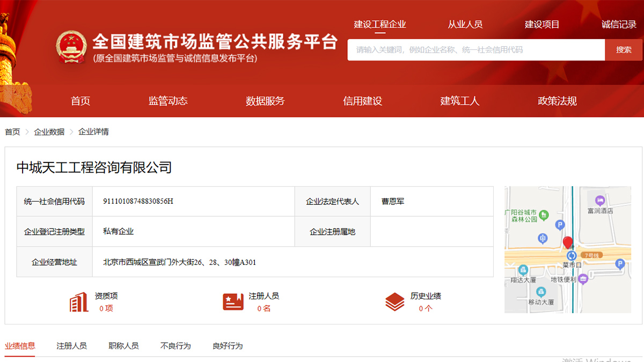
Task: Click the purple hotel icon at 富润酒店
Action: 600,201
